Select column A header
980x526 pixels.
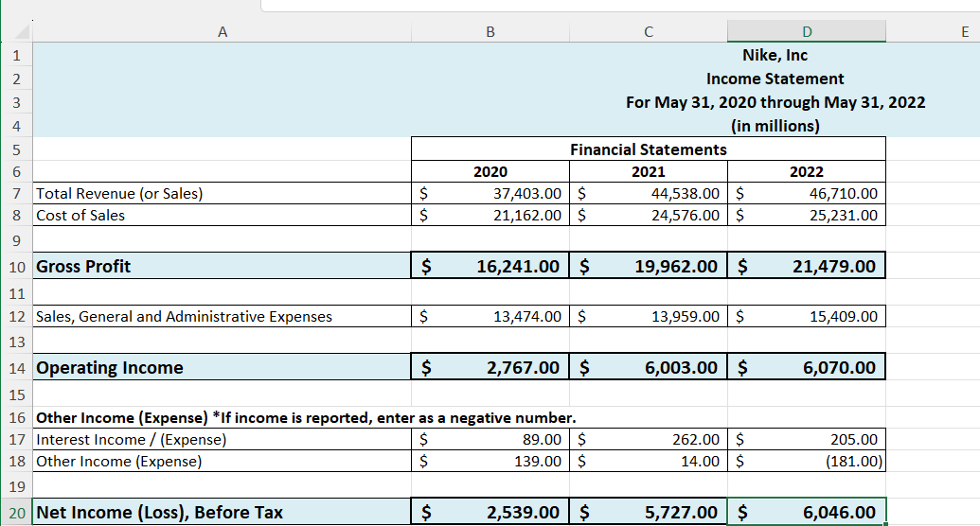(x=222, y=32)
